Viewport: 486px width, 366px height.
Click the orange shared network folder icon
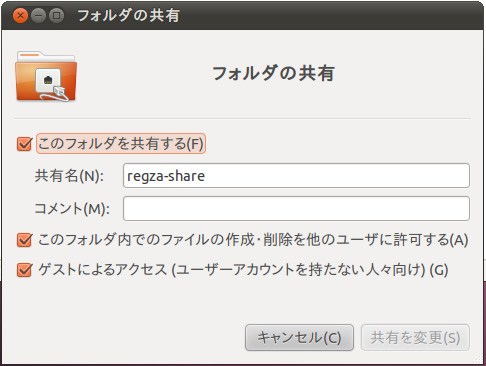pos(46,76)
